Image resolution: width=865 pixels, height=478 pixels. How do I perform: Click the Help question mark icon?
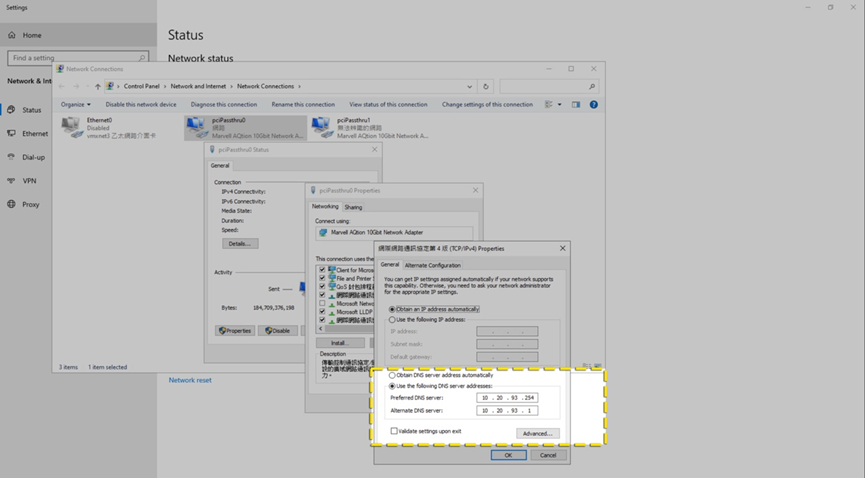click(x=593, y=104)
